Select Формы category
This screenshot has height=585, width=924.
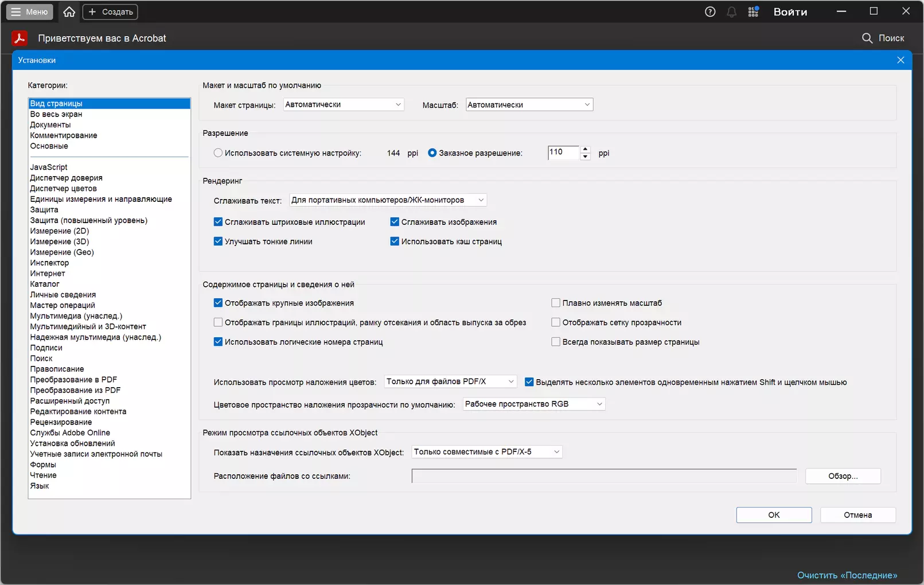(x=43, y=465)
